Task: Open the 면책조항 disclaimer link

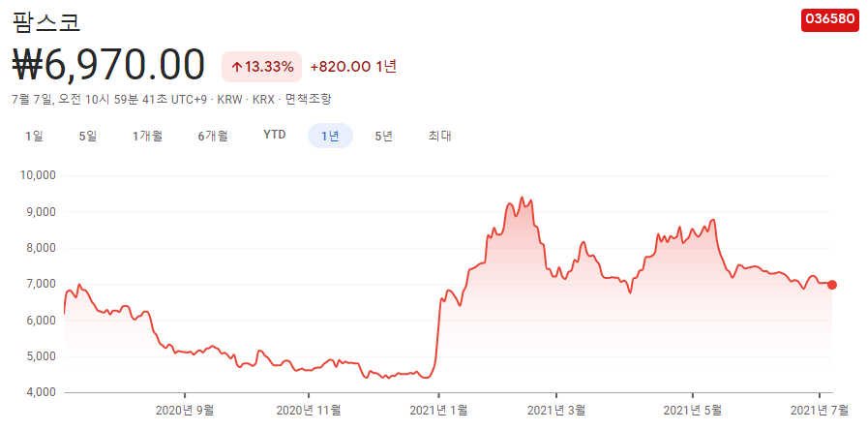Action: click(x=309, y=100)
